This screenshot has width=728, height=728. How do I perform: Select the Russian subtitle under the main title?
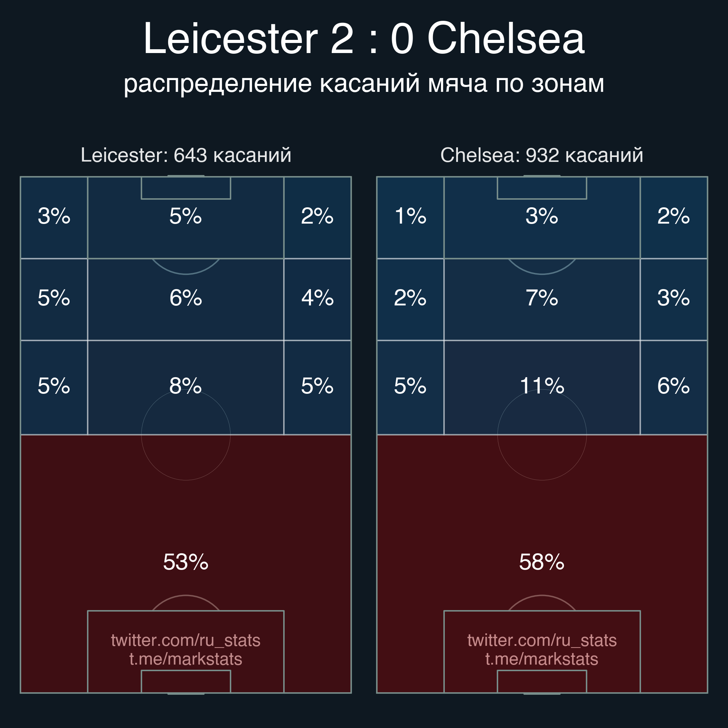[364, 83]
